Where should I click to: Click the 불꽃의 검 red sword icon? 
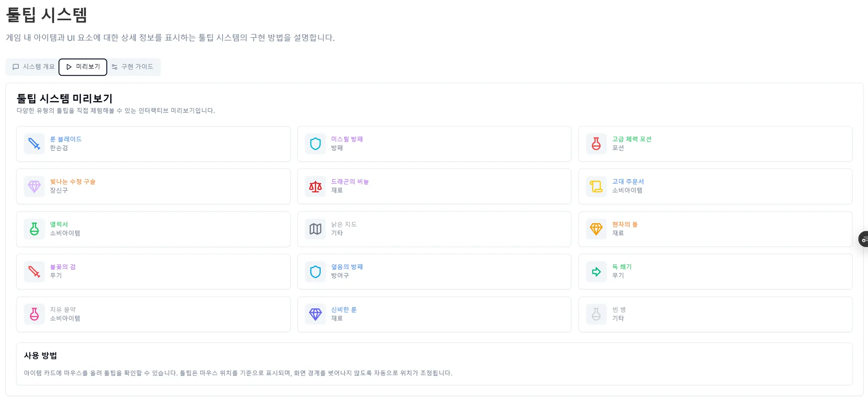(34, 272)
